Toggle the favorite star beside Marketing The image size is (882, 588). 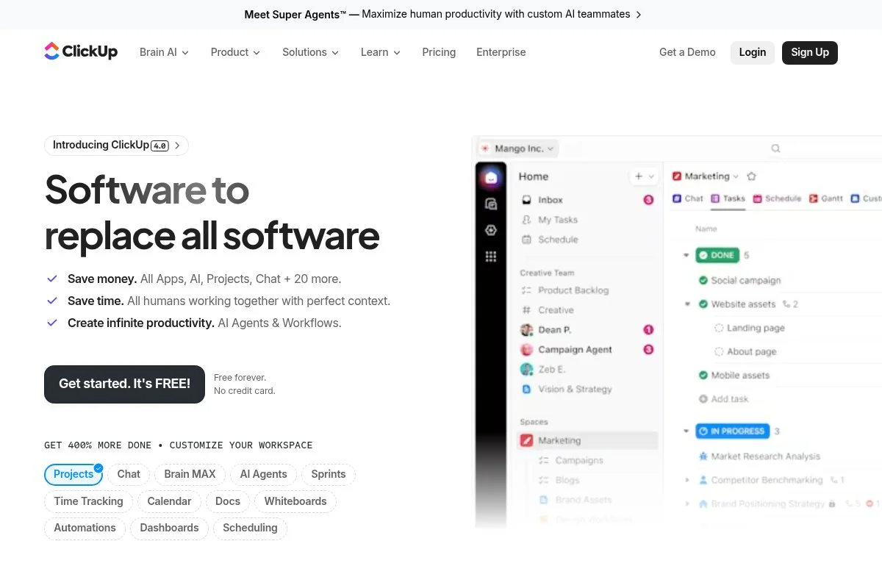coord(750,176)
